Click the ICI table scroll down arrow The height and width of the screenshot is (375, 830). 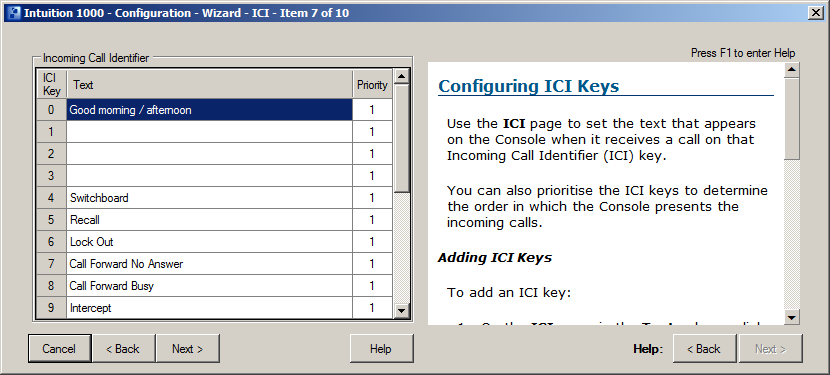click(401, 311)
